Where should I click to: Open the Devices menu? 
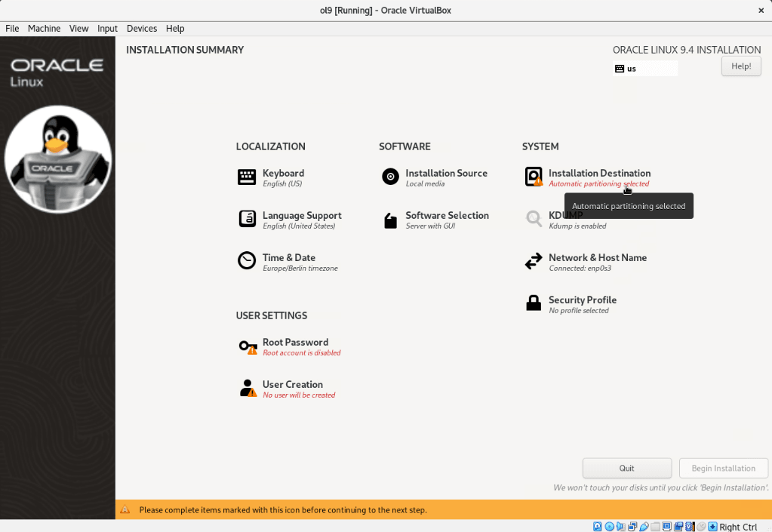(x=142, y=29)
